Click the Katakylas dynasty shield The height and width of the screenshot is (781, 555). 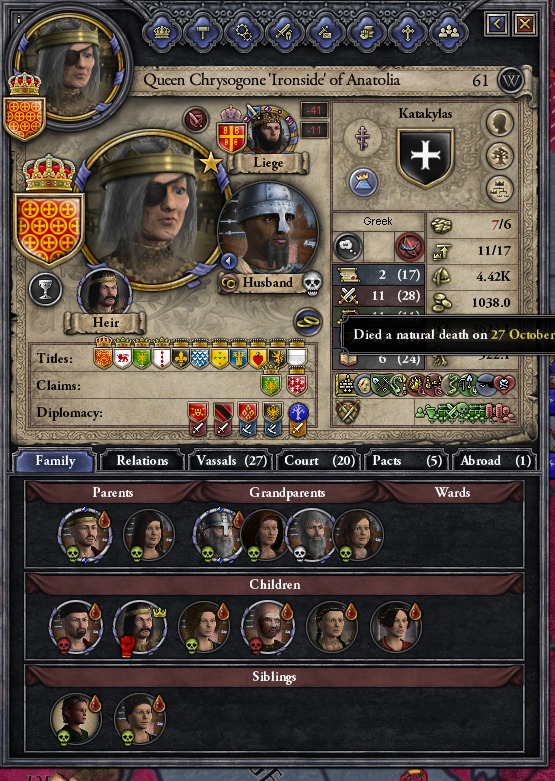[425, 157]
